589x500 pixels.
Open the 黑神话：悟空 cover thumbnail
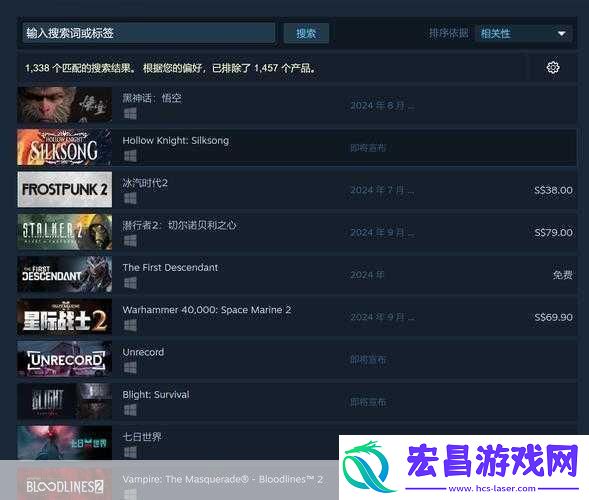coord(65,104)
